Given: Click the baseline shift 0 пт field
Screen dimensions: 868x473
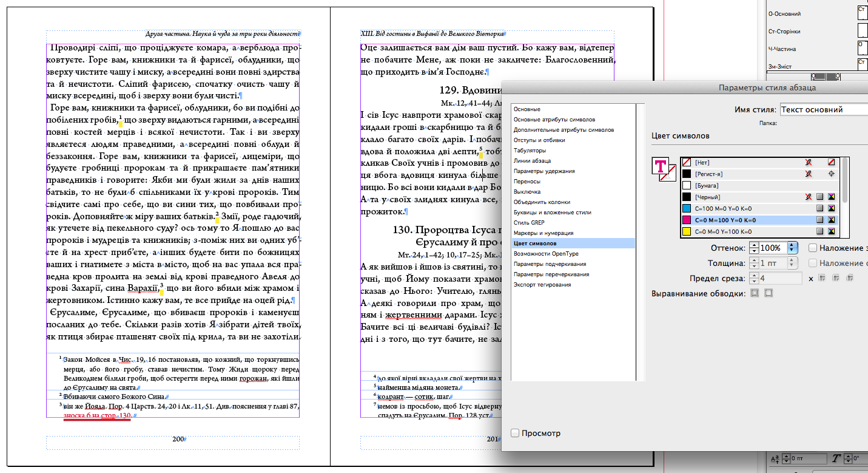Looking at the screenshot, I should point(809,459).
